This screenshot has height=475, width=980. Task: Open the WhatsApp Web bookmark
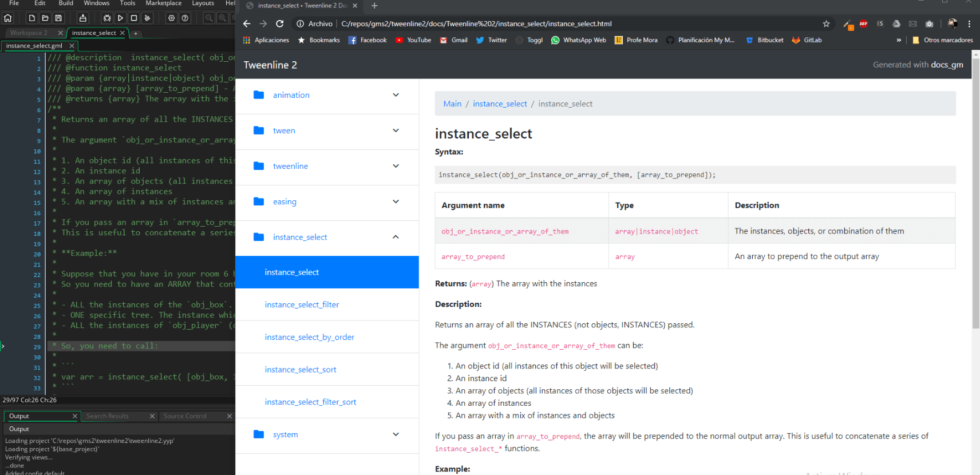[578, 40]
